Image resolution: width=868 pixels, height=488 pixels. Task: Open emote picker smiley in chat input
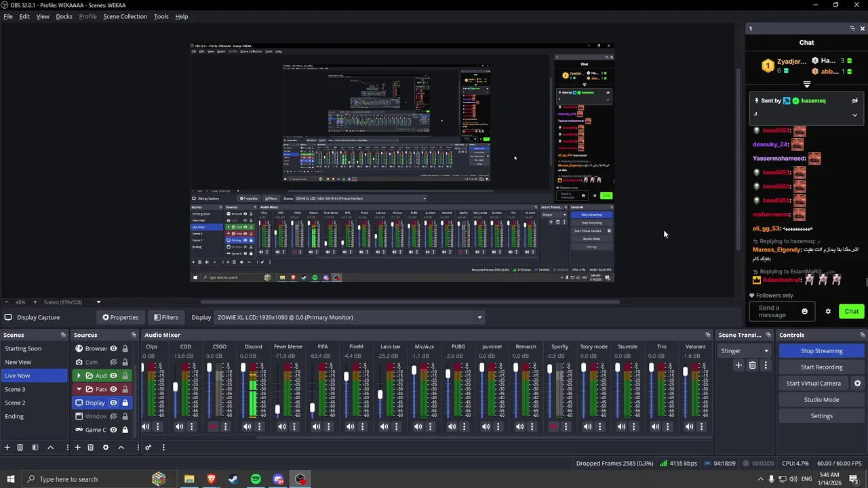(805, 311)
